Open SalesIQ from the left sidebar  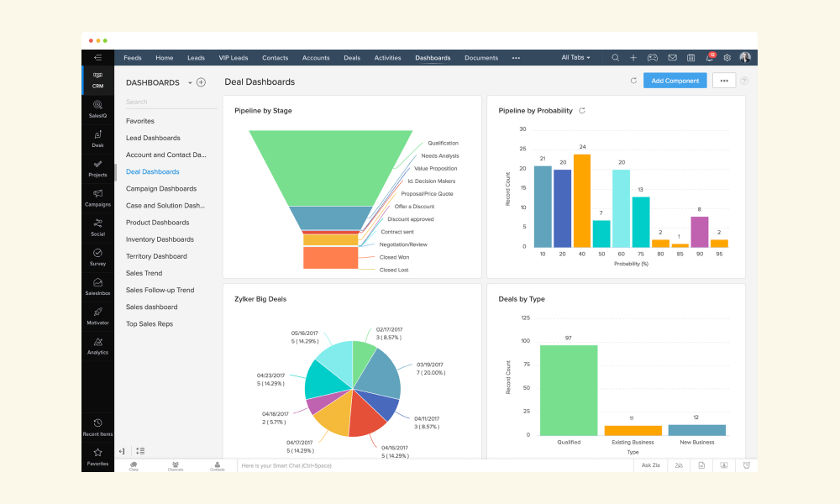(97, 109)
